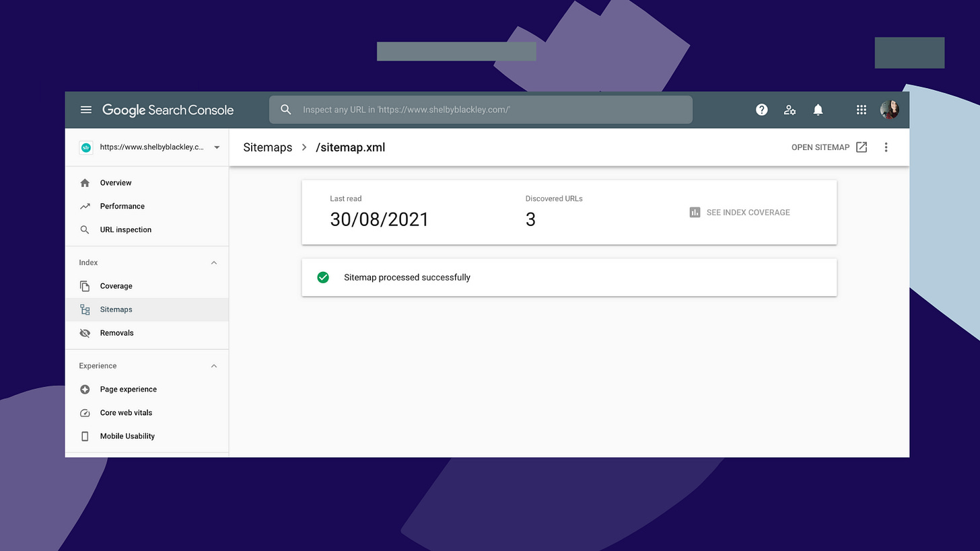Open the Google apps grid
This screenshot has height=551, width=980.
tap(861, 110)
